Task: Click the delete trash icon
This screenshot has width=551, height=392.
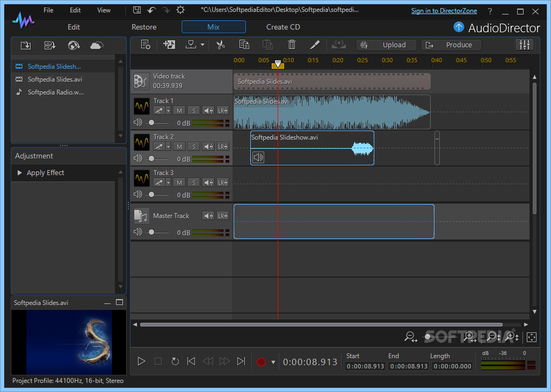Action: [292, 45]
